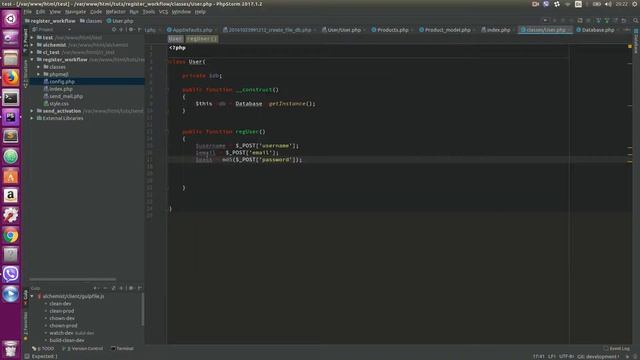Toggle the Database tool window stripe
Screen dimensions: 640x360
[x=636, y=41]
